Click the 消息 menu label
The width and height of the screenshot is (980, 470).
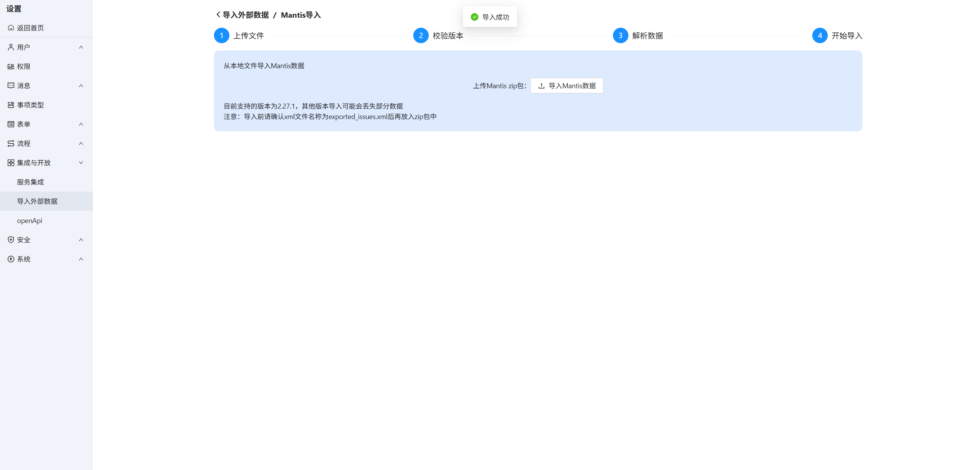tap(24, 86)
